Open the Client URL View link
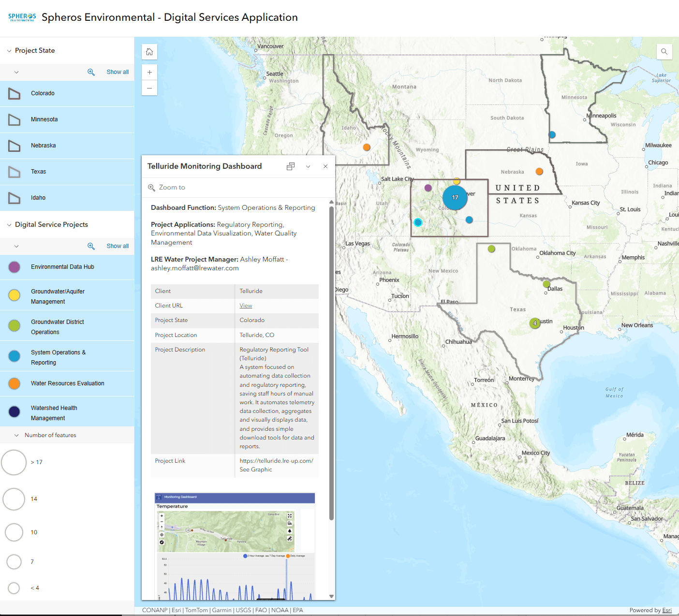Screen dimensions: 679x616 (246, 306)
